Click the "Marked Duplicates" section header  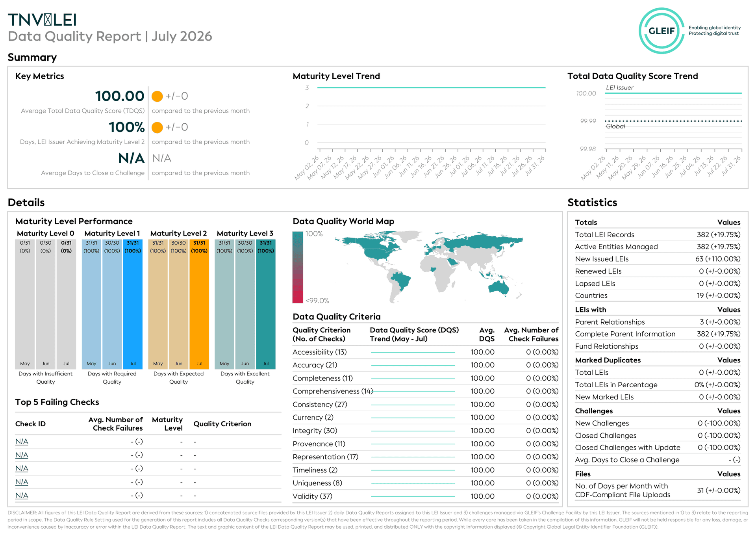pyautogui.click(x=608, y=360)
